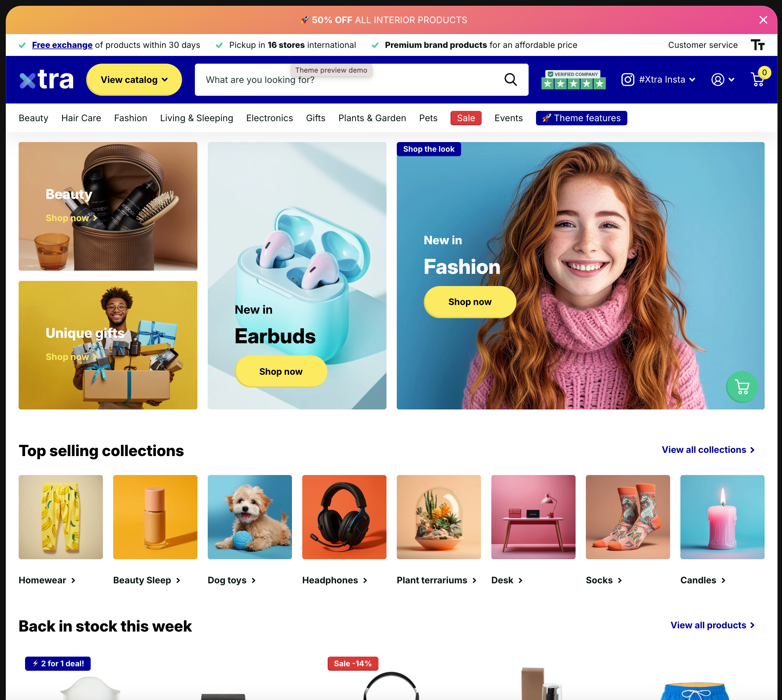Viewport: 782px width, 700px height.
Task: Open the account user icon
Action: pyautogui.click(x=718, y=80)
